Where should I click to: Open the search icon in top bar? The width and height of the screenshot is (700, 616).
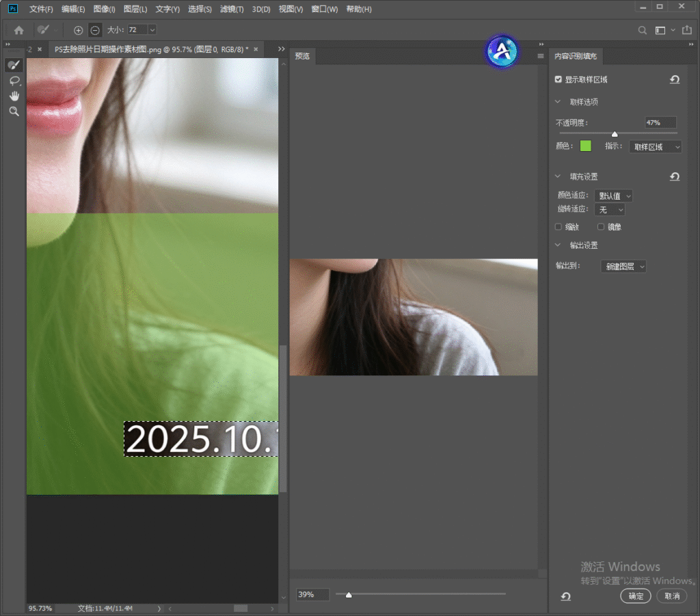point(643,30)
